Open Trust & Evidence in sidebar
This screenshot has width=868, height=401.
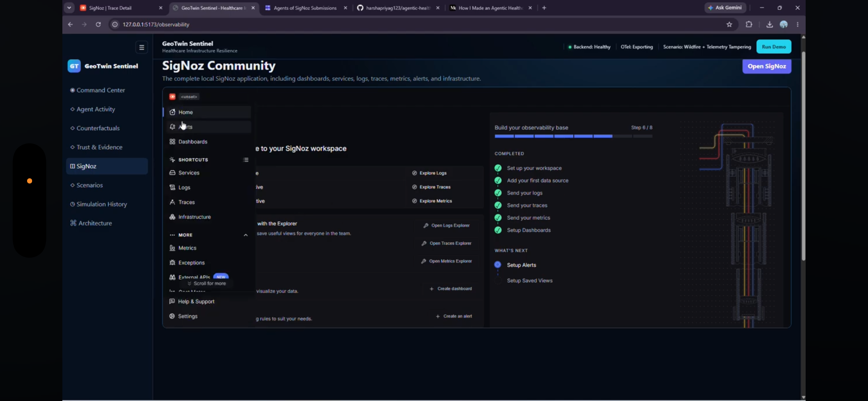tap(107, 147)
